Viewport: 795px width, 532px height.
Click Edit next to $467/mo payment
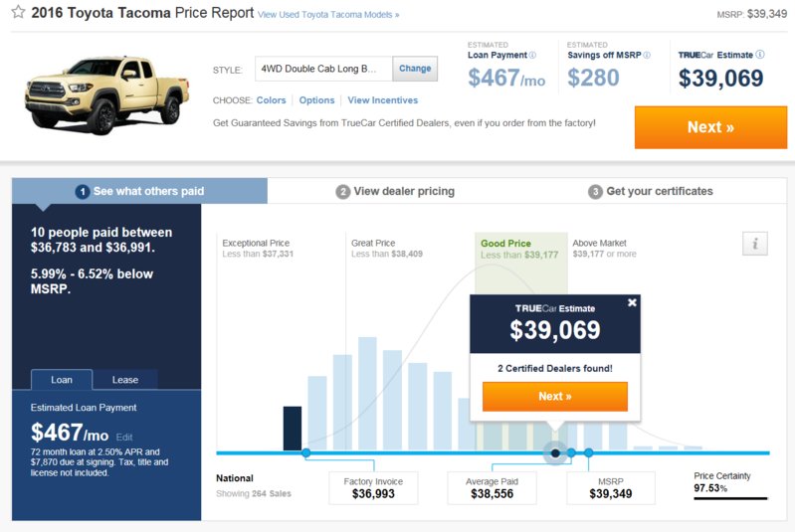(x=124, y=438)
